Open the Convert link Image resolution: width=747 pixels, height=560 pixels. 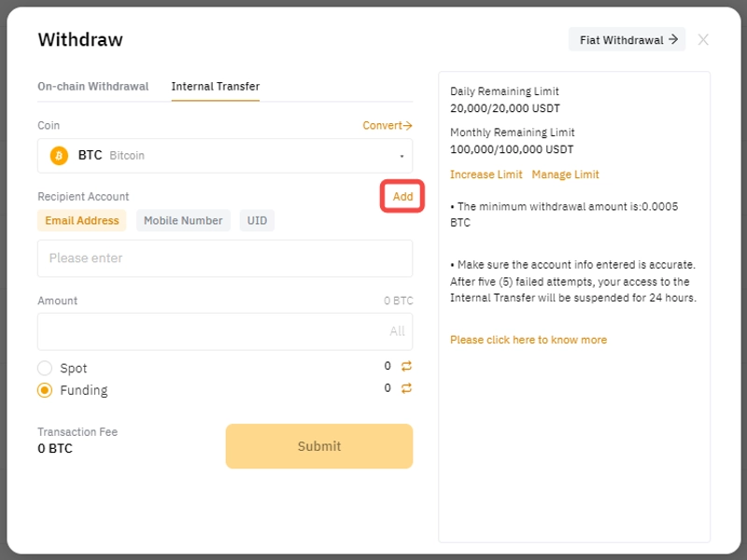pyautogui.click(x=388, y=126)
